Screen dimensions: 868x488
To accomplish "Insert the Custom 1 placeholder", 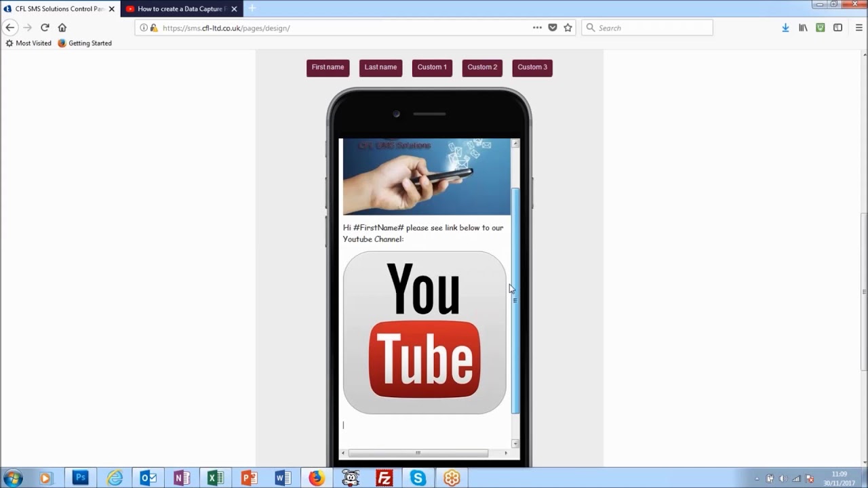I will pos(432,68).
